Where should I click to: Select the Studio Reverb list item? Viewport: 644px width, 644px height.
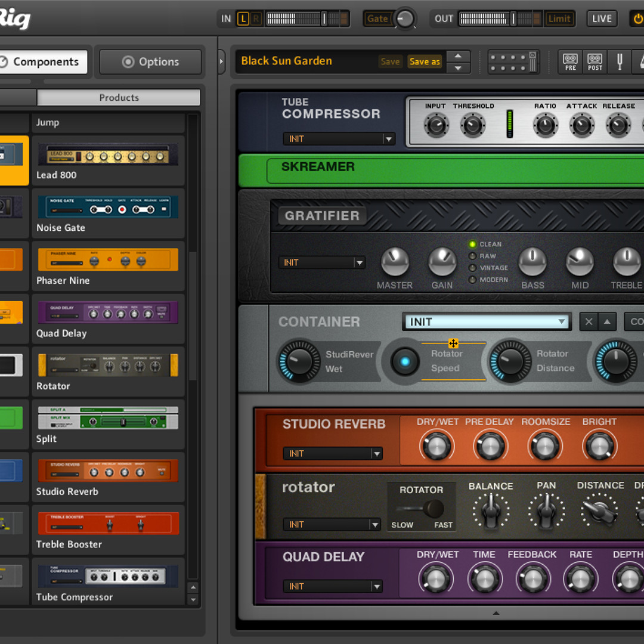pos(108,477)
